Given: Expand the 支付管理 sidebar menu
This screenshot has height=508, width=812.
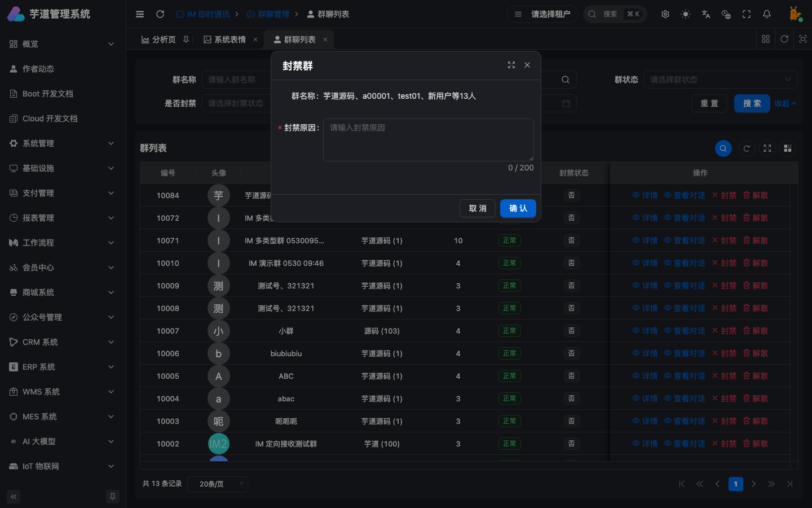Looking at the screenshot, I should (x=63, y=193).
